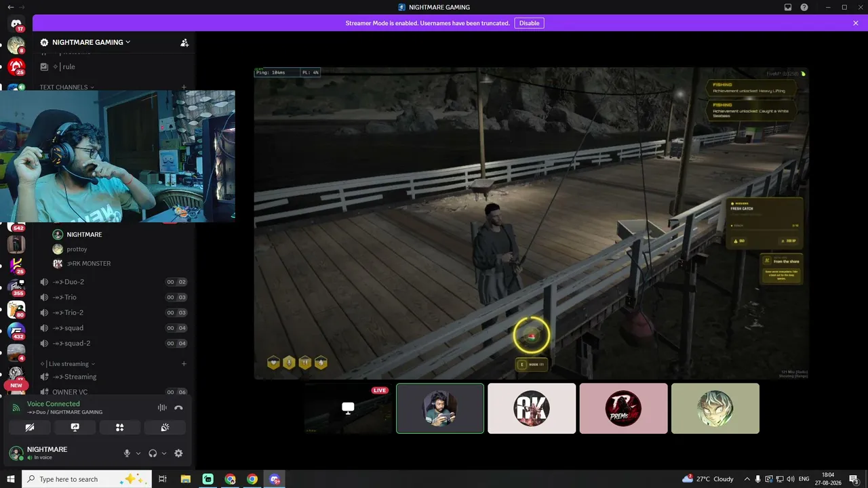Dismiss the Streamer Mode banner

coord(856,23)
